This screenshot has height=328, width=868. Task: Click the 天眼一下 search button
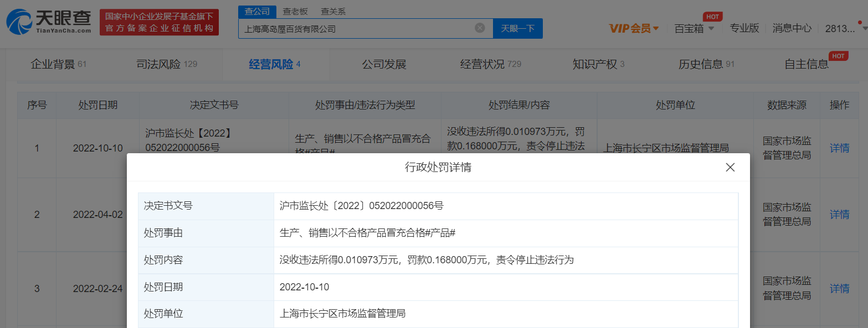[x=517, y=28]
